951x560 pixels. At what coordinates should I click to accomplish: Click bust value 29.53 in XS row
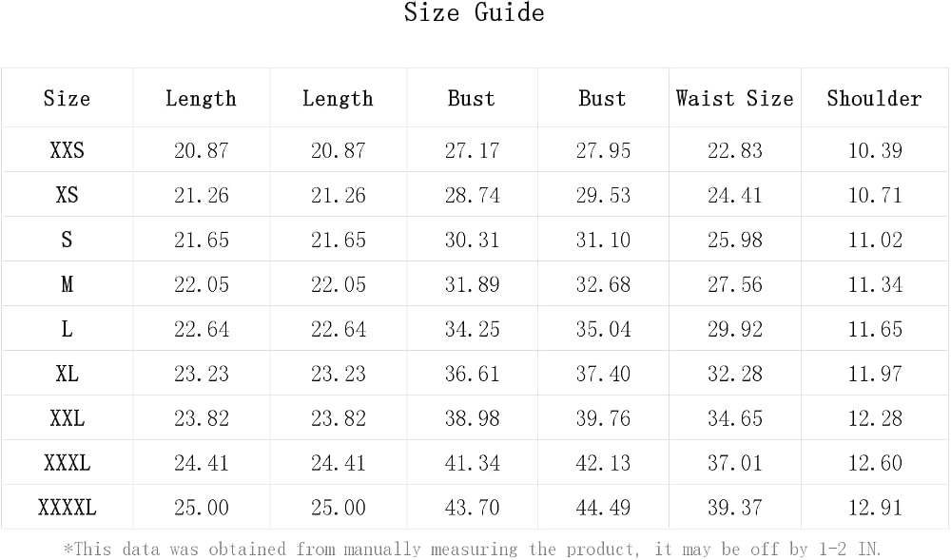coord(603,195)
